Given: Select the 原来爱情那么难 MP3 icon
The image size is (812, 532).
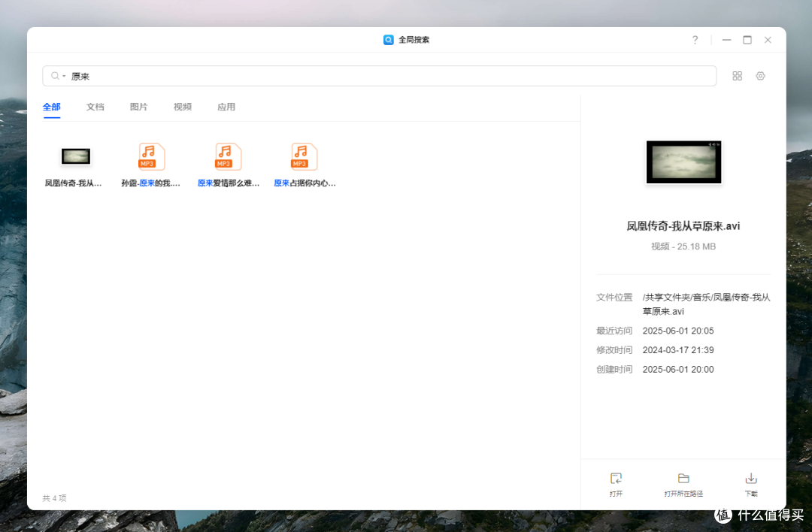Looking at the screenshot, I should [228, 156].
